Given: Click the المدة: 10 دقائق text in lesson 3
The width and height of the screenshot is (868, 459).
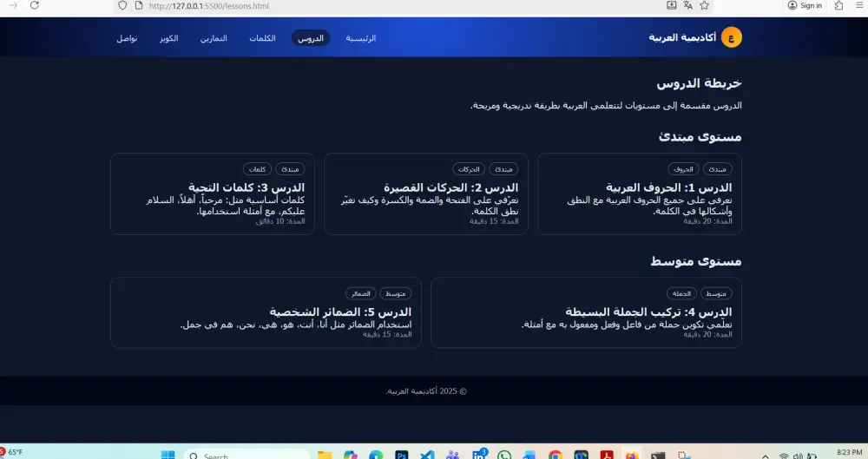Looking at the screenshot, I should point(280,221).
